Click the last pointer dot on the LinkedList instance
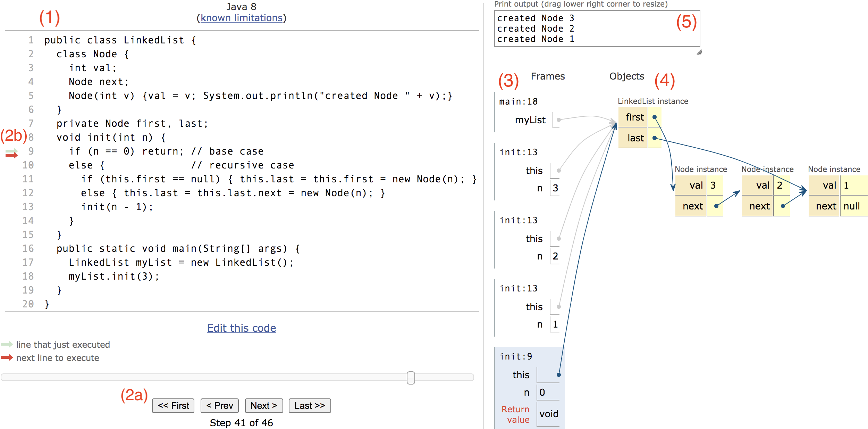 pos(654,138)
